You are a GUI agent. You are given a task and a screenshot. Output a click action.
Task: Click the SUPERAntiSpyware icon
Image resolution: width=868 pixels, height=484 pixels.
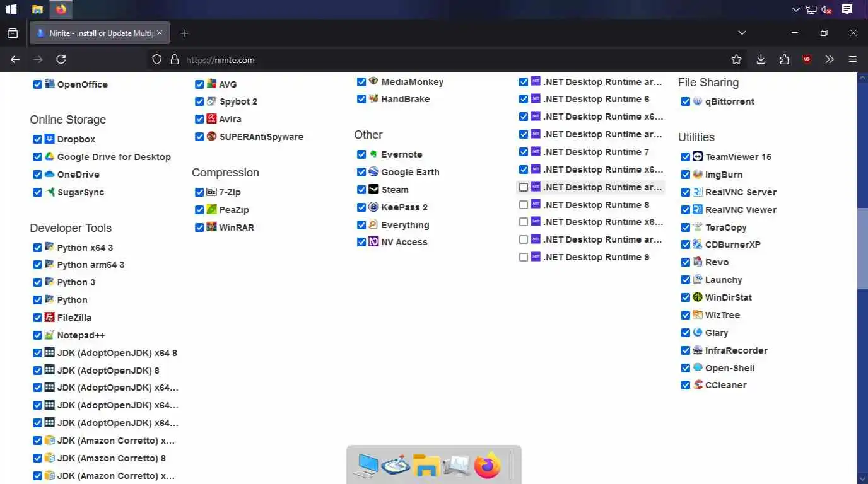pyautogui.click(x=211, y=136)
